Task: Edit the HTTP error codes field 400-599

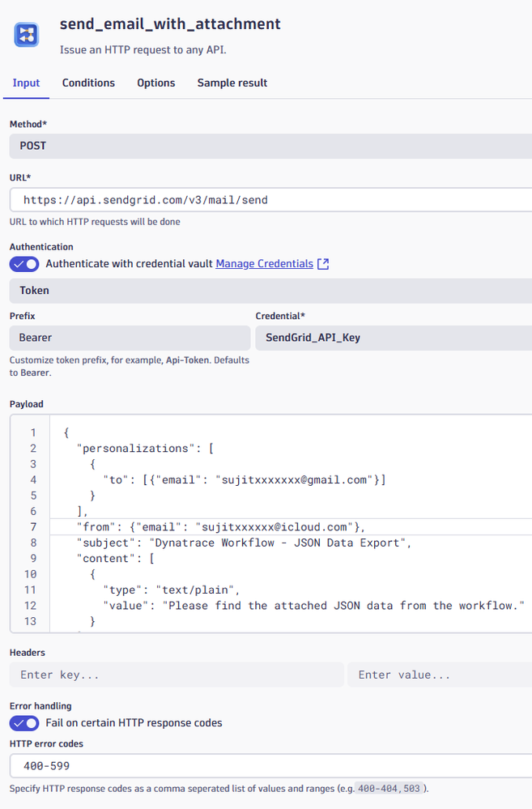Action: pos(270,765)
